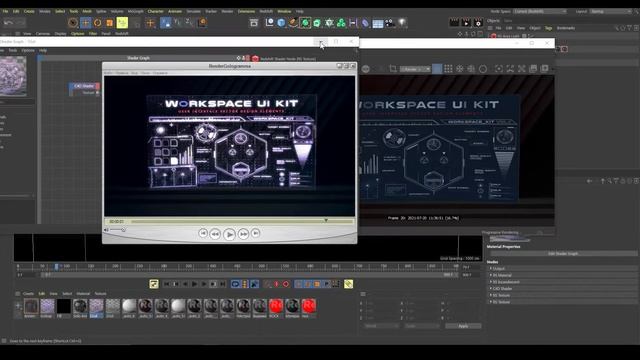Go to end of timeline animation
The image size is (640, 360).
click(223, 284)
